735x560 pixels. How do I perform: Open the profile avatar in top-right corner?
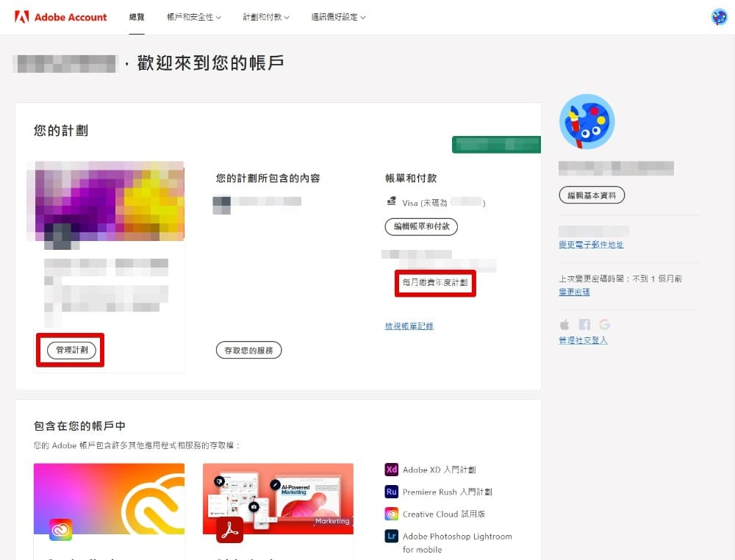tap(719, 17)
